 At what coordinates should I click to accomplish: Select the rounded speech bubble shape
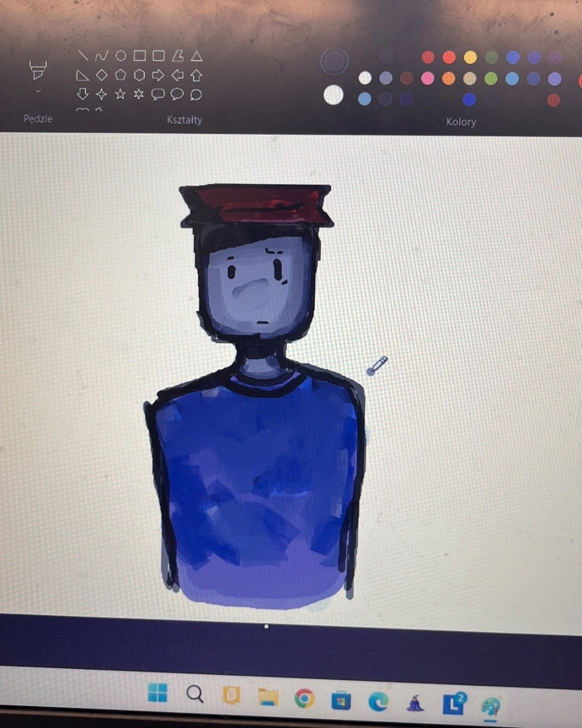click(158, 94)
